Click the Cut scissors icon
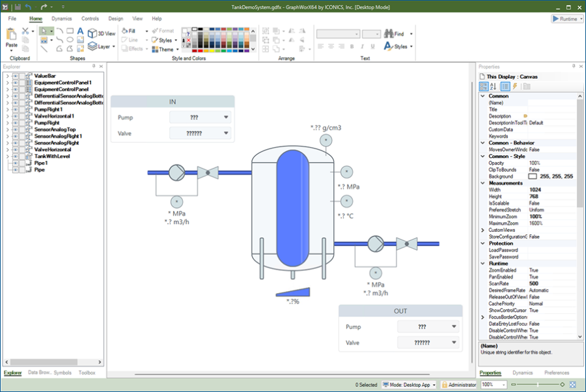Screen dimensions: 586x392 (x=25, y=31)
